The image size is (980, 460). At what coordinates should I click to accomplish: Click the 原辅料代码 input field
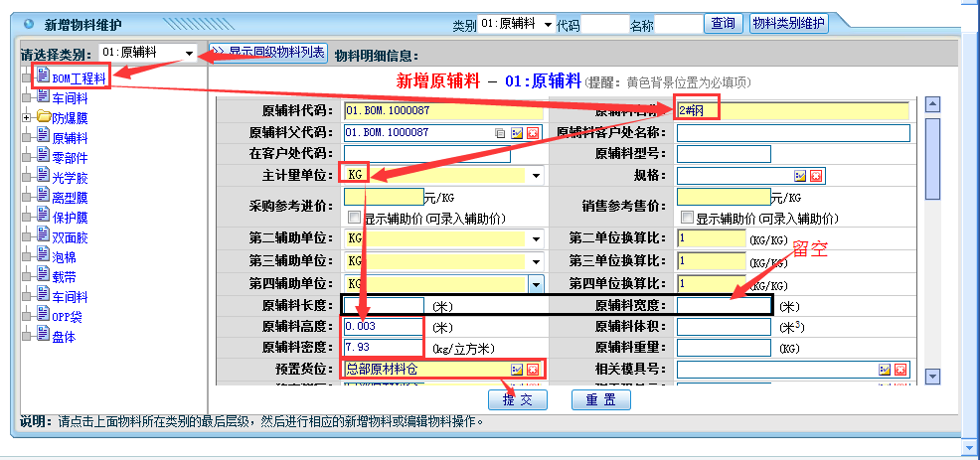[443, 111]
